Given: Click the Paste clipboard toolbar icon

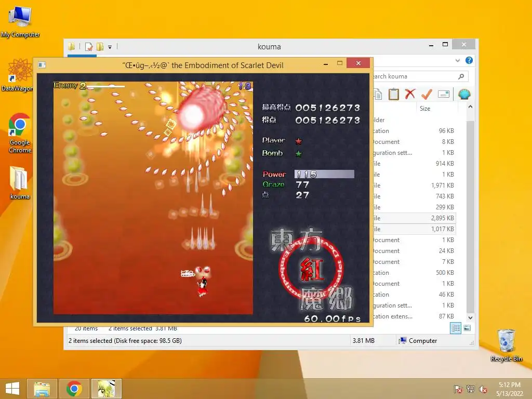Looking at the screenshot, I should tap(394, 94).
